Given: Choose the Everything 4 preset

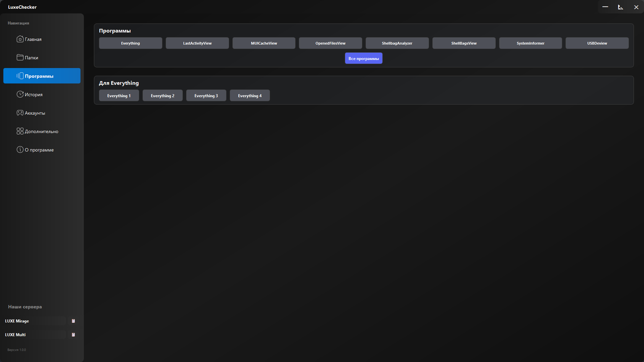Looking at the screenshot, I should [x=250, y=96].
